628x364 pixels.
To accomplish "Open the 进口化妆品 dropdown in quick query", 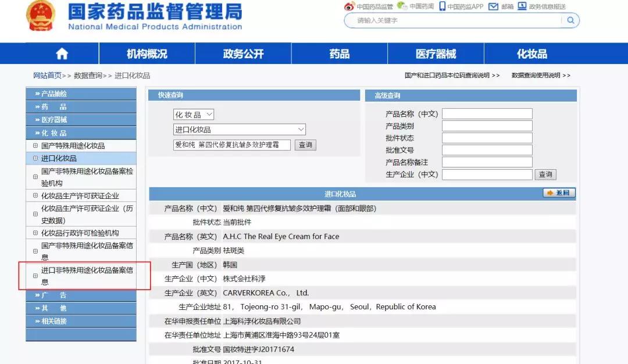I will pos(240,129).
